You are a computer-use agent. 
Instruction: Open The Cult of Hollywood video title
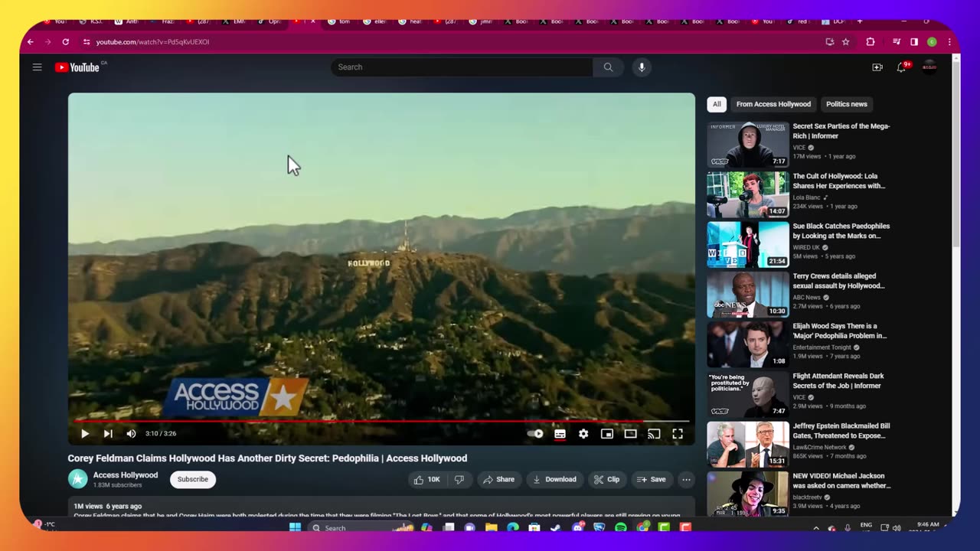(x=839, y=181)
